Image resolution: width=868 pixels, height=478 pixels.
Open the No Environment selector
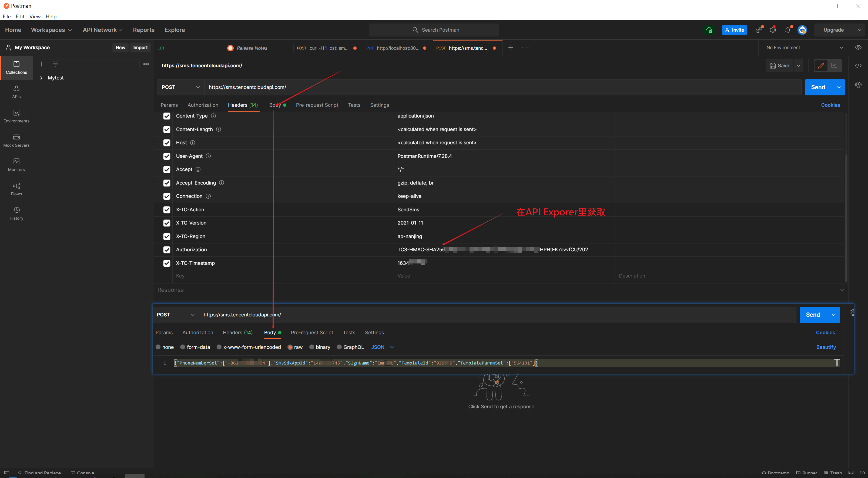pos(804,48)
